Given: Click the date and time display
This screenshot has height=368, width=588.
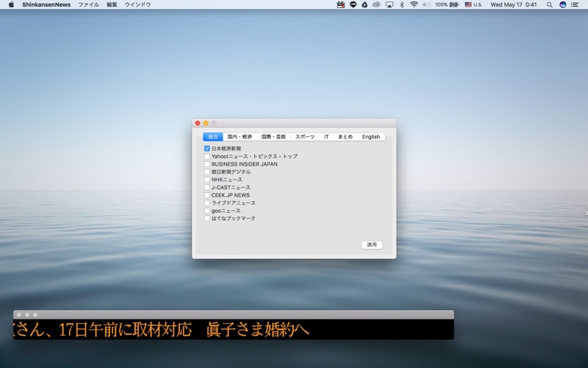Looking at the screenshot, I should pos(513,4).
